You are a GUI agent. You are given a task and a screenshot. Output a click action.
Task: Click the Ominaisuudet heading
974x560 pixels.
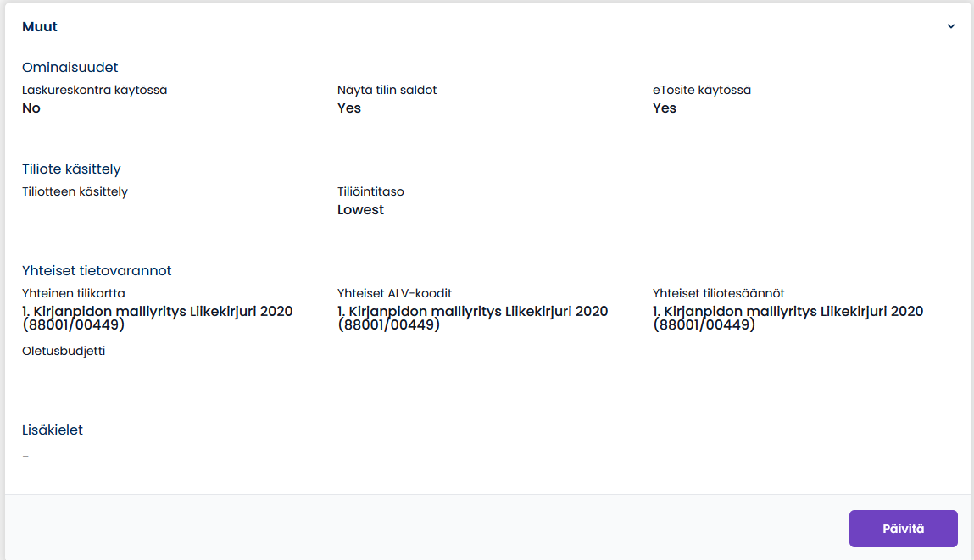point(70,67)
